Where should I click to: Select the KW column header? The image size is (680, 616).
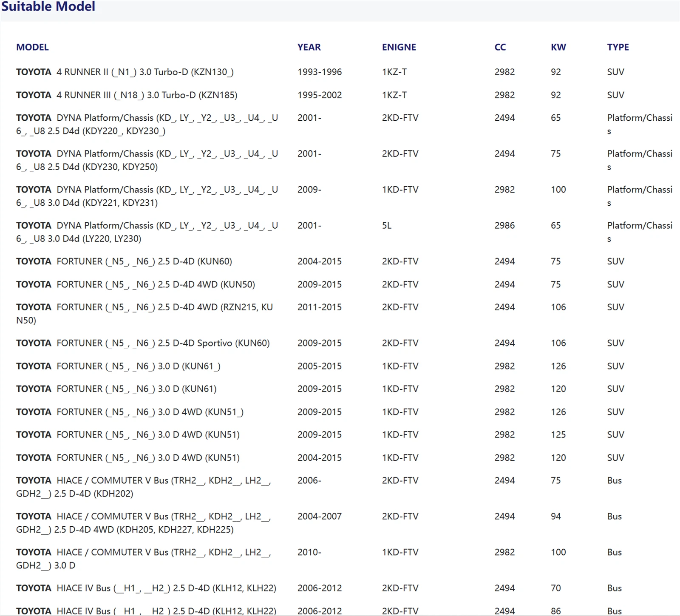[558, 47]
